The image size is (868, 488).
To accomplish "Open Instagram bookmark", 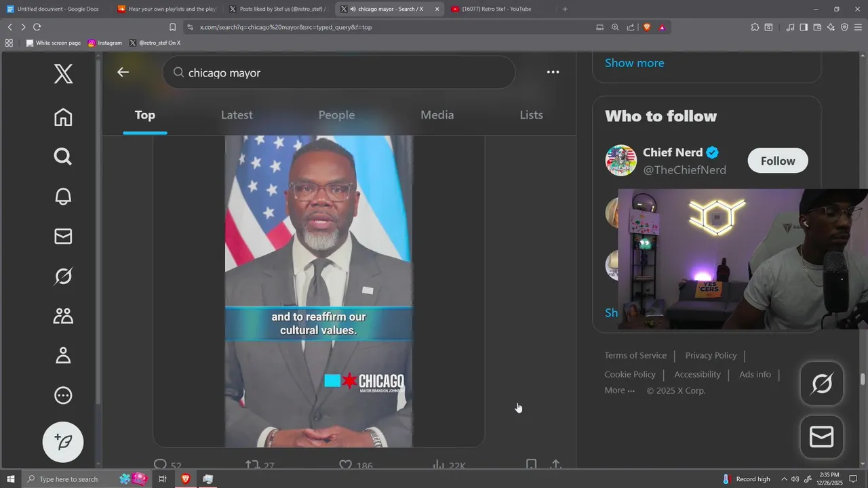I will [105, 43].
